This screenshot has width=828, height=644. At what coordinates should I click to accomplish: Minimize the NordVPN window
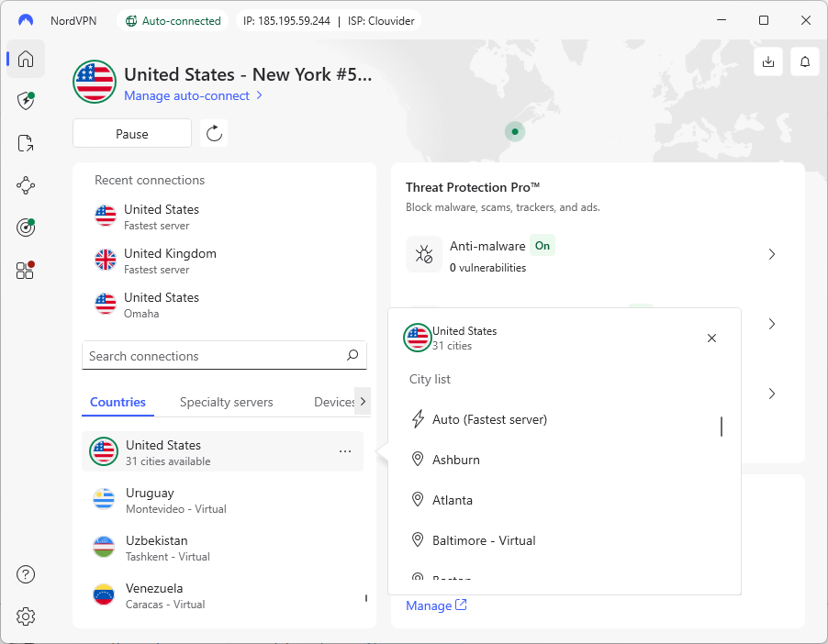tap(721, 20)
